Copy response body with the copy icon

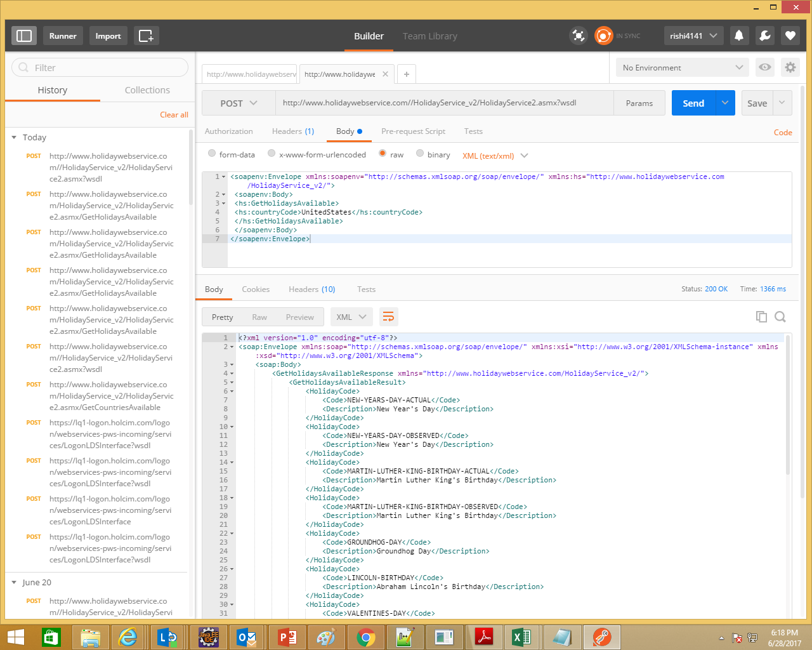(761, 317)
